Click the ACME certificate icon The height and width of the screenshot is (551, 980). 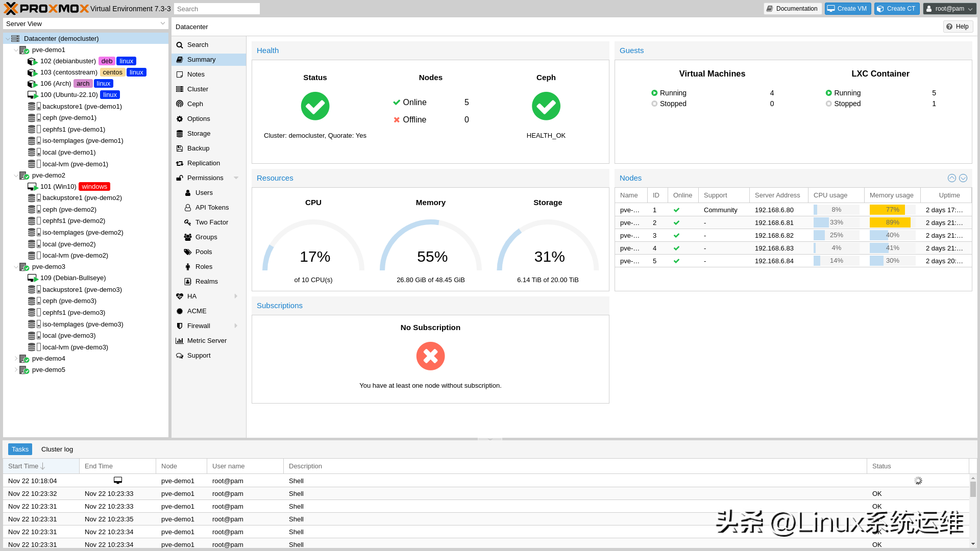pos(180,311)
